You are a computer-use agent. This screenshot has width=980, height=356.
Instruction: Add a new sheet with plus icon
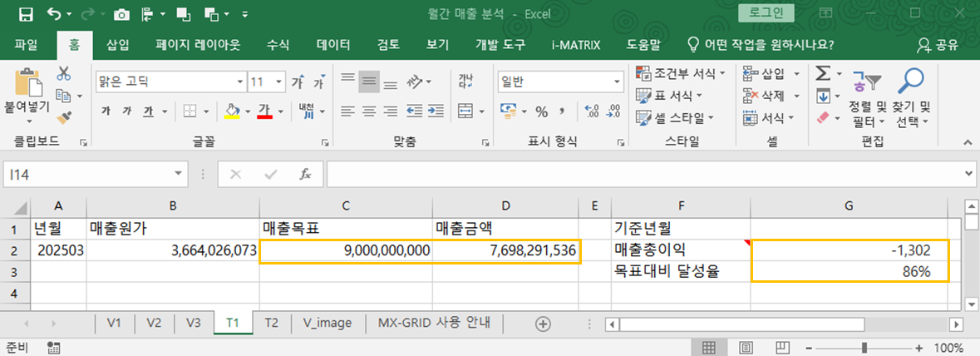(x=543, y=324)
